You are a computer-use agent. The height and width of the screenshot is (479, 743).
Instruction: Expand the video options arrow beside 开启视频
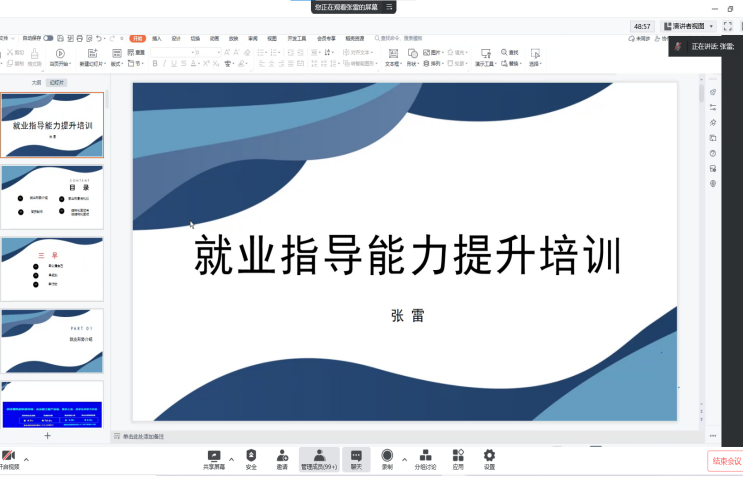pos(26,459)
